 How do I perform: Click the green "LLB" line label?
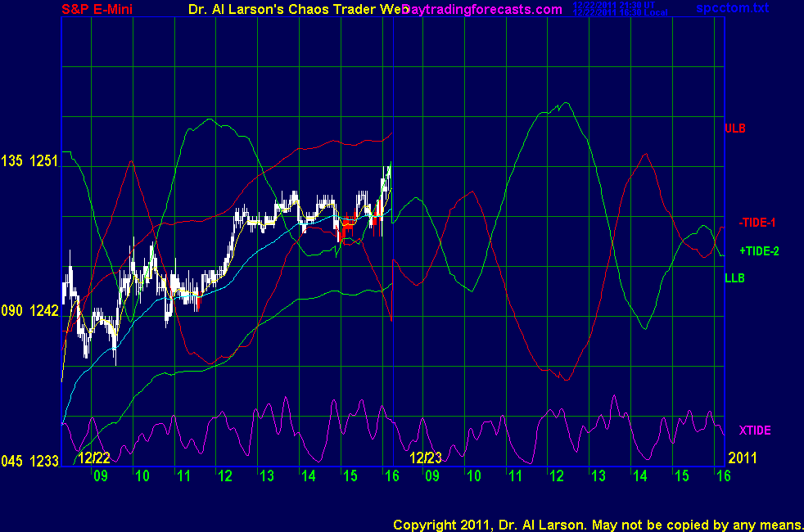[x=734, y=278]
